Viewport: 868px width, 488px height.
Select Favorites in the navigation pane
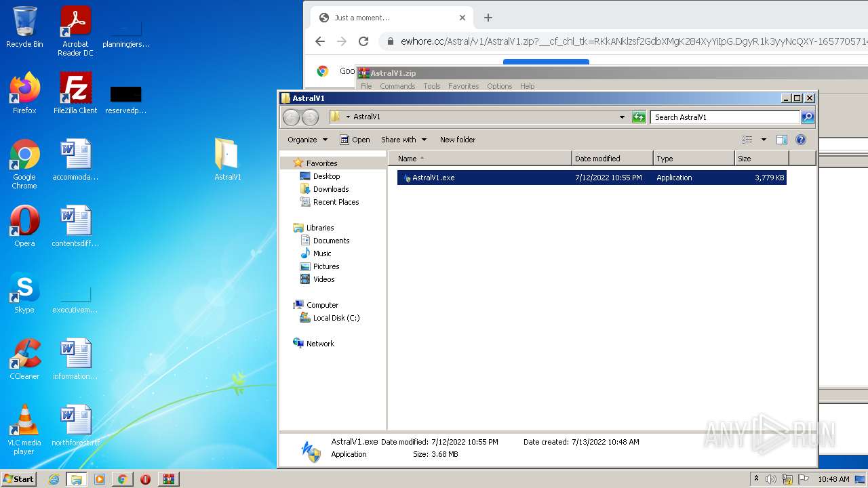pos(321,163)
